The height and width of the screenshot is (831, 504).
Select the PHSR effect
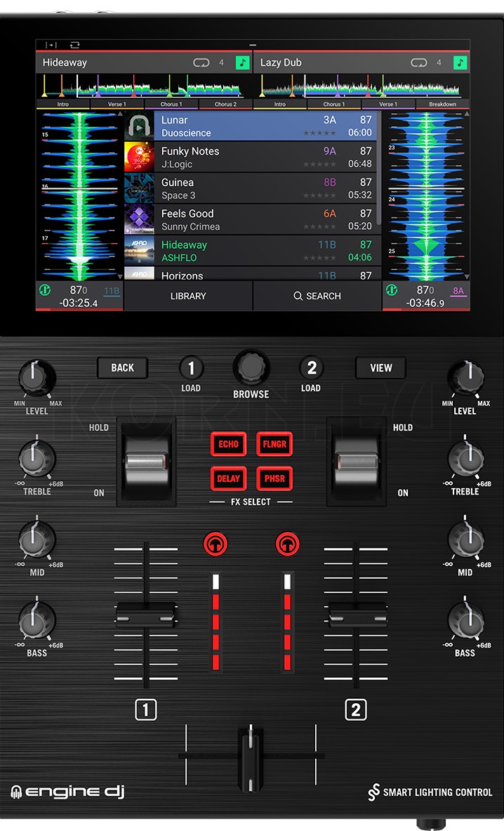pyautogui.click(x=274, y=478)
